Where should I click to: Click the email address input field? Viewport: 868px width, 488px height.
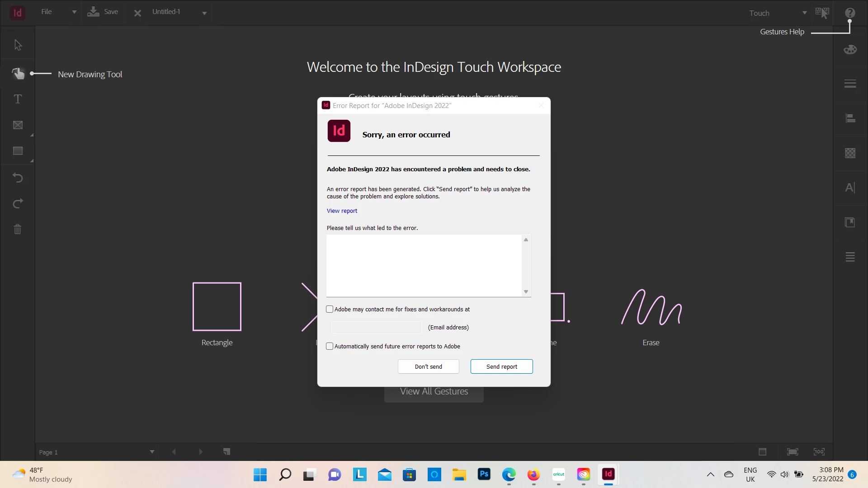click(x=376, y=327)
